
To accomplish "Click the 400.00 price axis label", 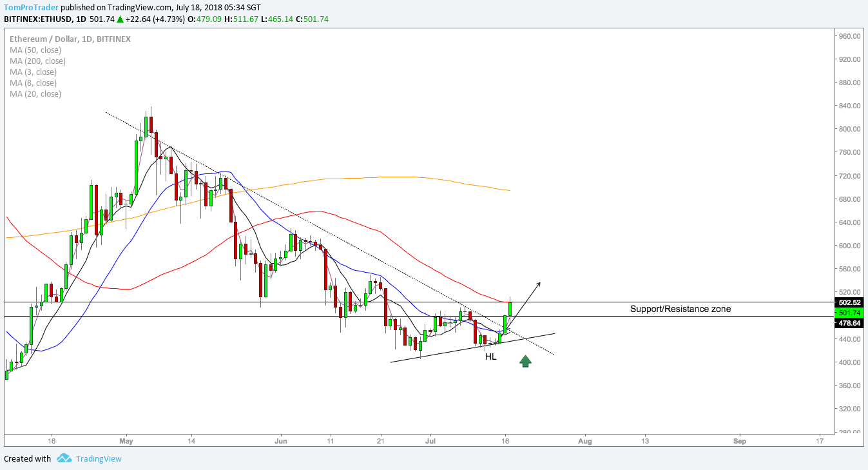I will (x=851, y=362).
